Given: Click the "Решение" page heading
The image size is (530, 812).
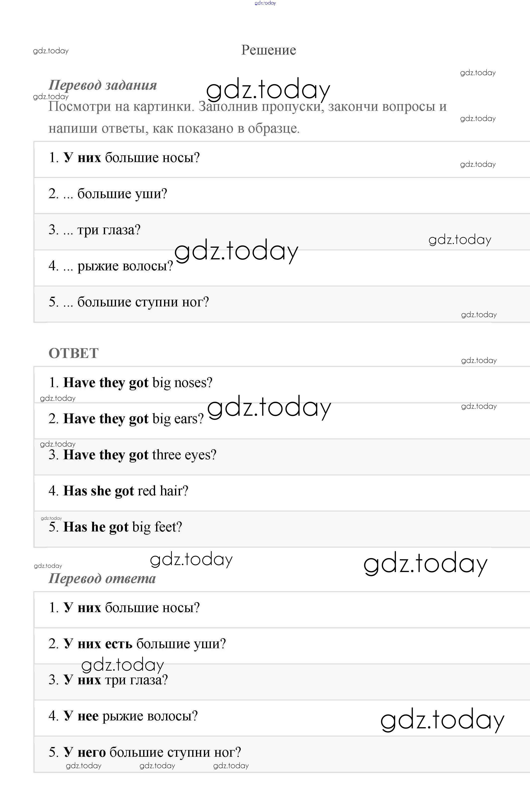Looking at the screenshot, I should tap(269, 50).
